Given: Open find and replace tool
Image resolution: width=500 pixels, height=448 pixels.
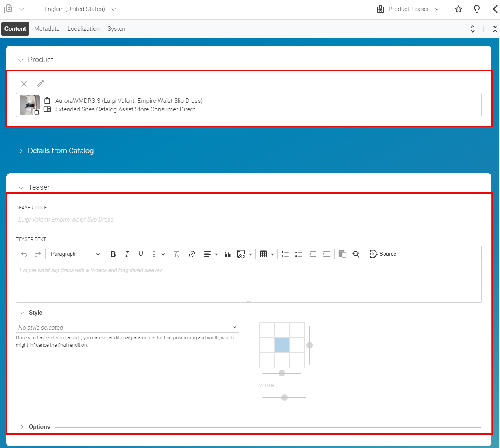Looking at the screenshot, I should (x=356, y=254).
